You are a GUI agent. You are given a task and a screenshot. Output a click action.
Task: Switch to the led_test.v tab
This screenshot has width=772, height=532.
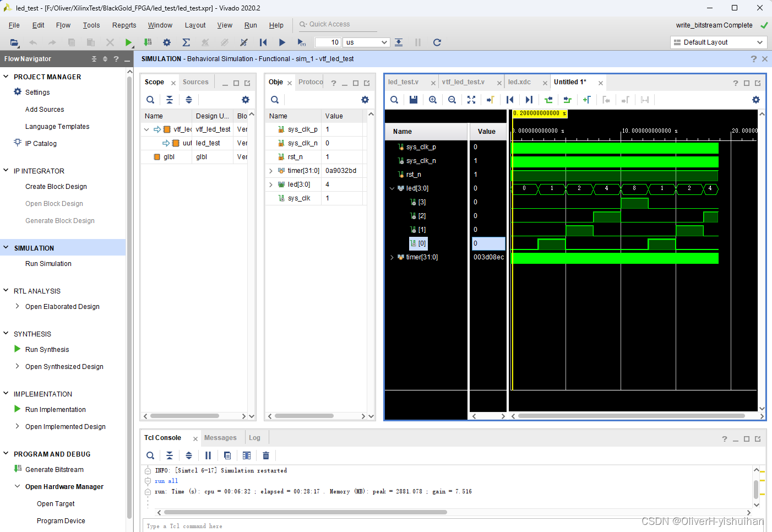(x=403, y=82)
